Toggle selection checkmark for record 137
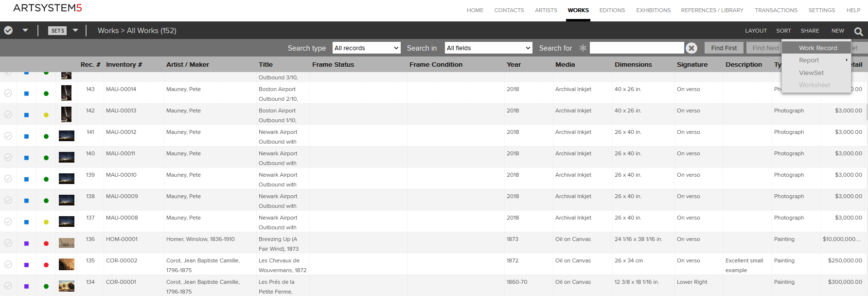This screenshot has height=296, width=868. pos(8,222)
